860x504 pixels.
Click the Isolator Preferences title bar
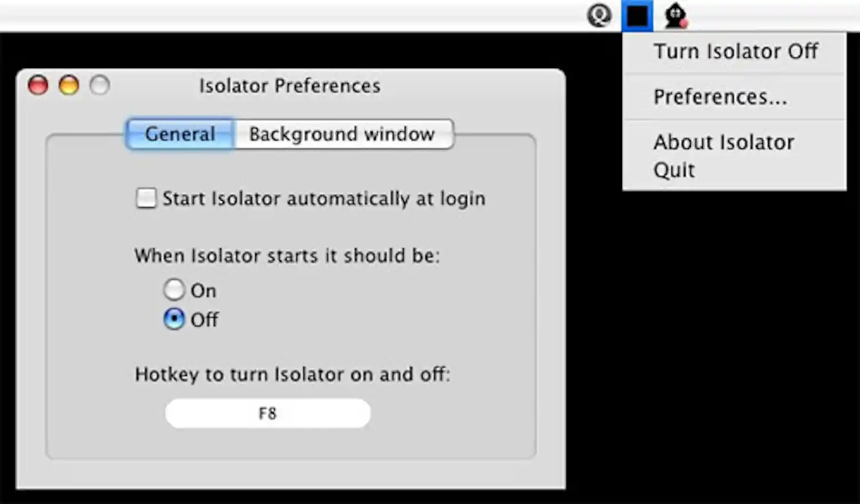coord(290,85)
